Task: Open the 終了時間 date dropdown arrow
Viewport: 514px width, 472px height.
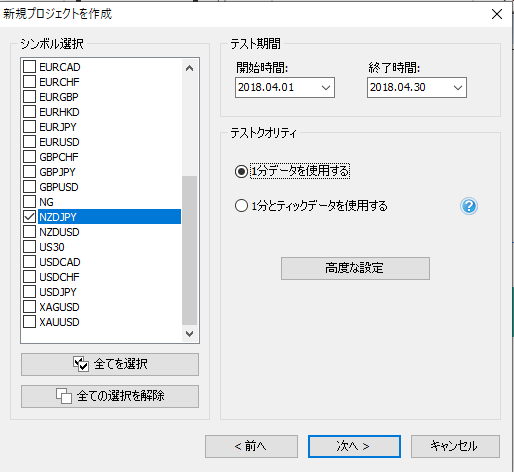Action: (458, 88)
